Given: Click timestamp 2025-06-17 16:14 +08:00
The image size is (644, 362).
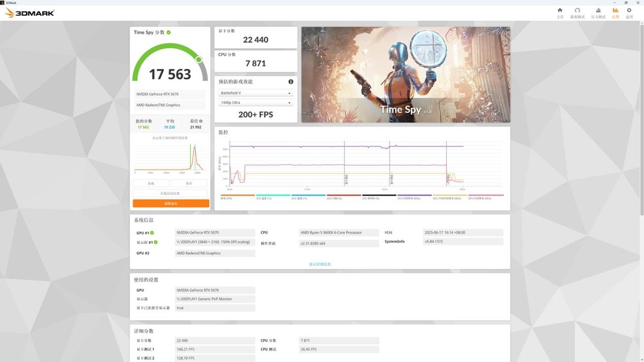Looking at the screenshot, I should click(x=463, y=233).
